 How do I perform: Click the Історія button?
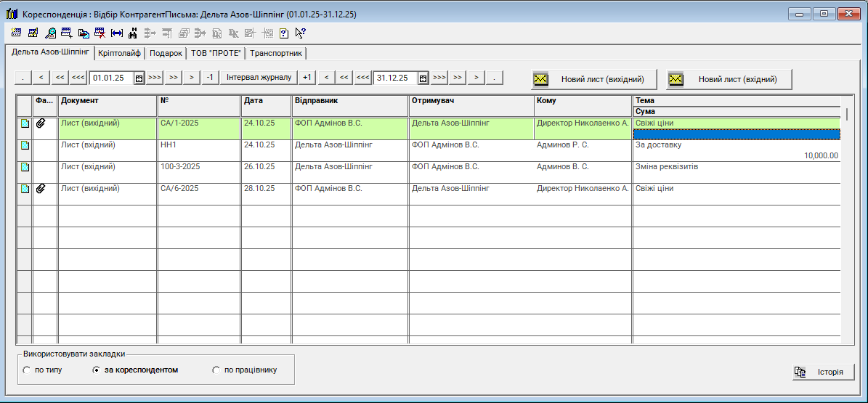point(823,372)
